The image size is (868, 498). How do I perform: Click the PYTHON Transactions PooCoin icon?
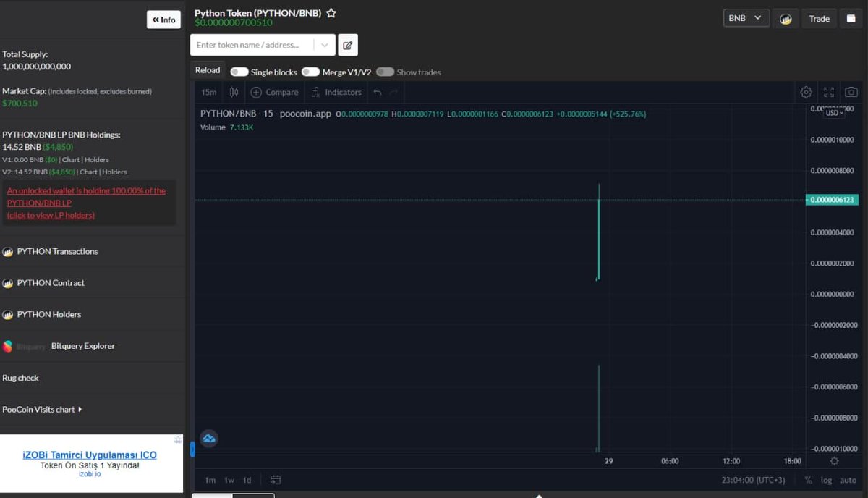(8, 252)
